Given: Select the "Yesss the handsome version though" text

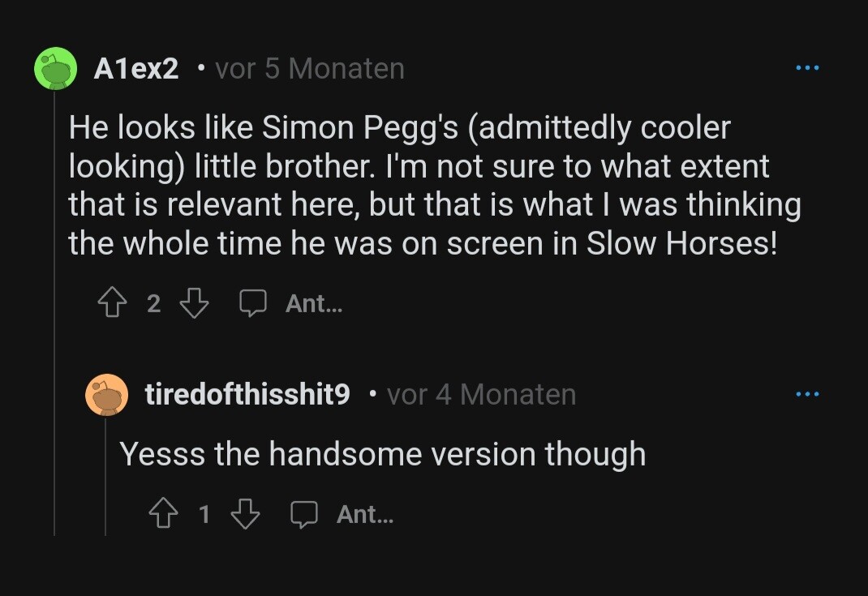Looking at the screenshot, I should pos(383,455).
